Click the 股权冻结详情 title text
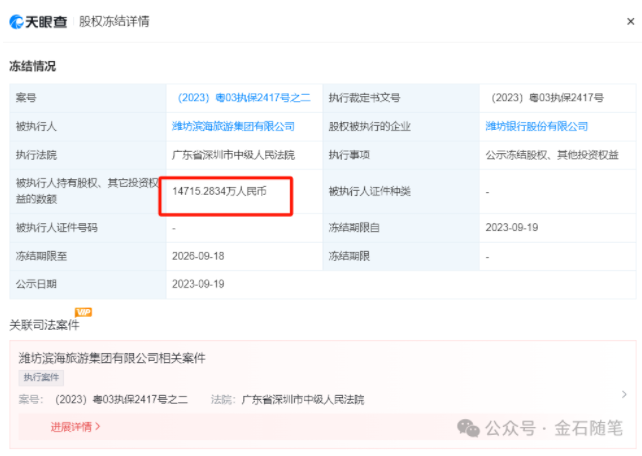 pos(114,21)
